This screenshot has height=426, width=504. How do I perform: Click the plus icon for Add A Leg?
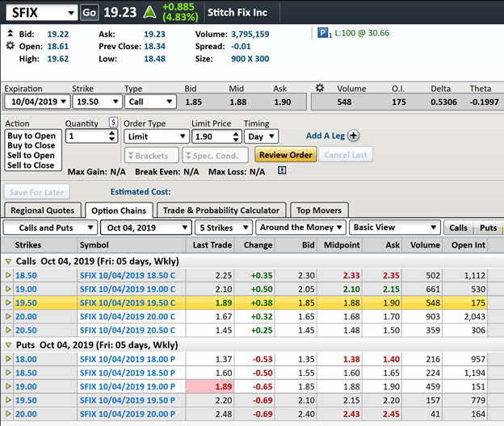[x=353, y=136]
